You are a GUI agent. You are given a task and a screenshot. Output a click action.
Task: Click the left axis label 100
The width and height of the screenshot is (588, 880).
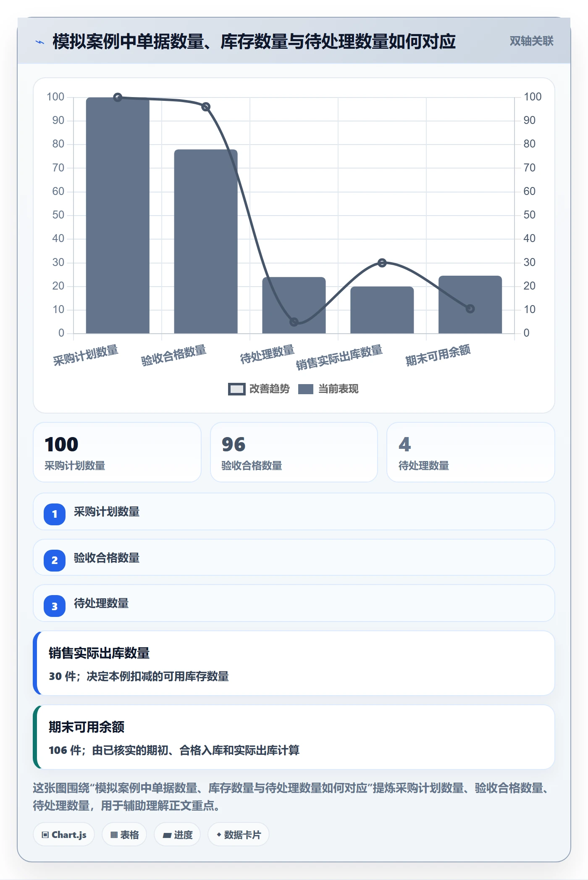click(x=55, y=97)
